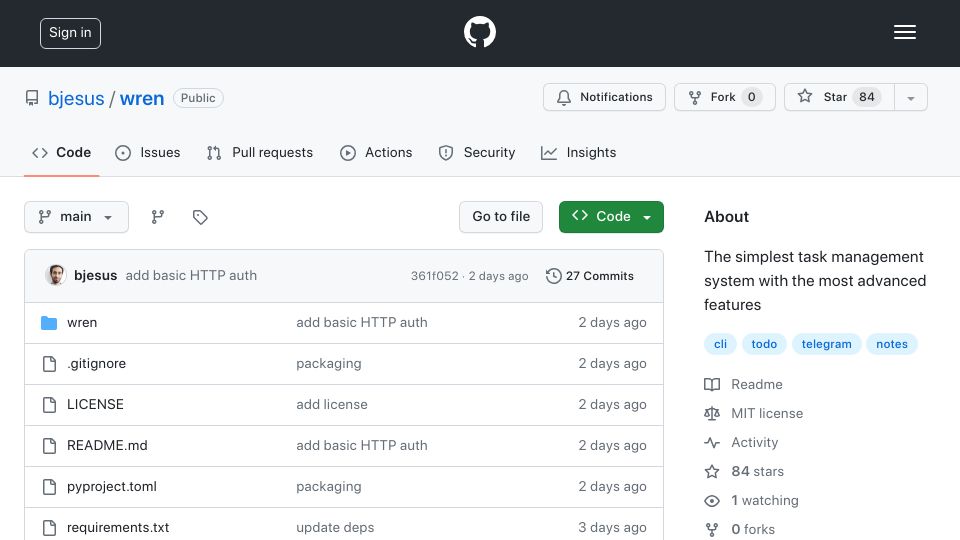Open the .gitignore file
The height and width of the screenshot is (540, 960).
pos(96,364)
